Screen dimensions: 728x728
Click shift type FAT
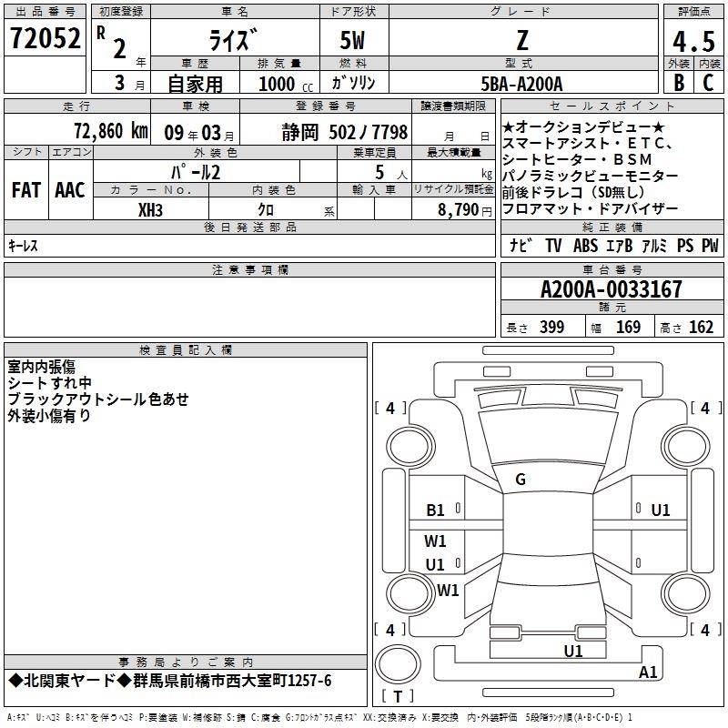26,190
